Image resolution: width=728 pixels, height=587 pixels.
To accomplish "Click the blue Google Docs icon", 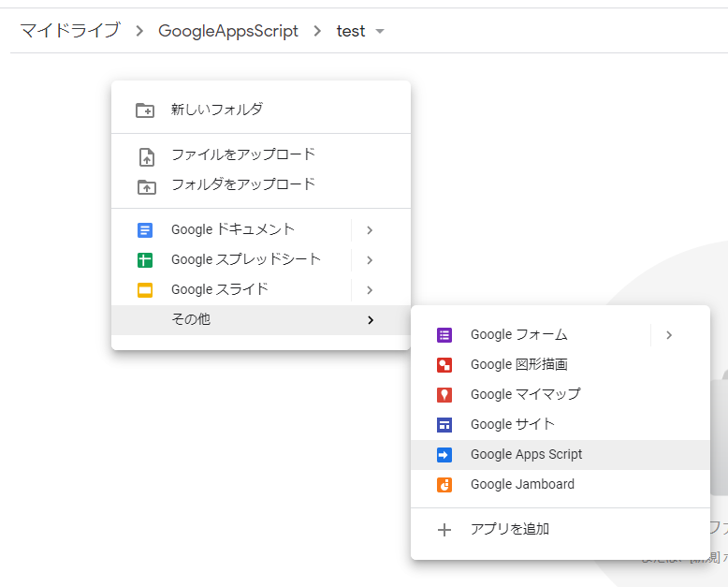I will point(145,230).
